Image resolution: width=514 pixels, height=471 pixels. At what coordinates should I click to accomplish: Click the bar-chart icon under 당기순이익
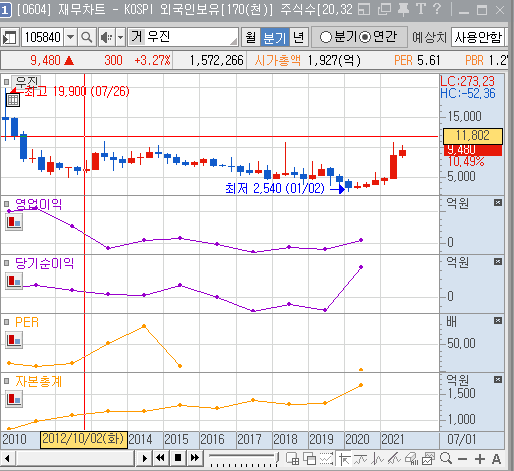[14, 281]
